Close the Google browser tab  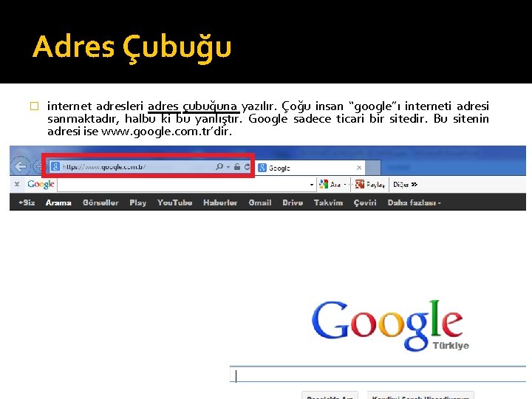(359, 168)
